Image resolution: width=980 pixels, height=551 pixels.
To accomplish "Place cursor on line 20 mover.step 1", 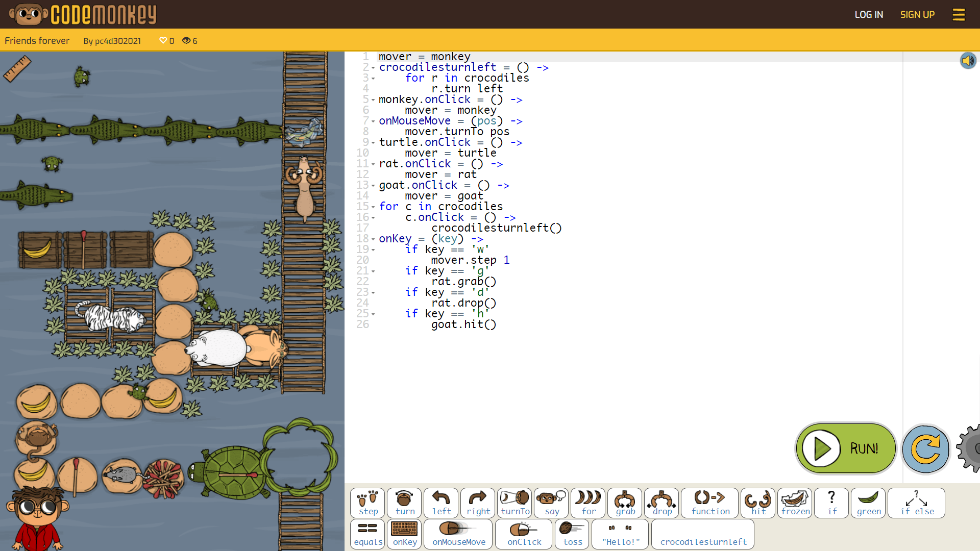I will (470, 260).
